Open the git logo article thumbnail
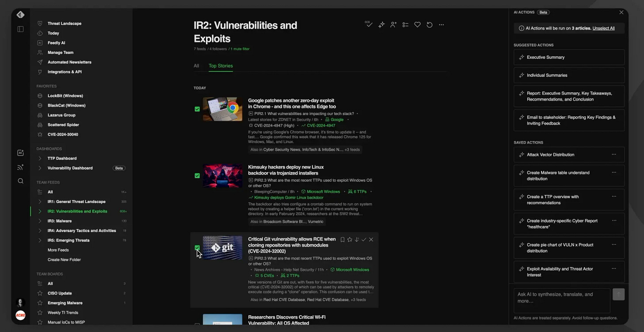Image resolution: width=644 pixels, height=332 pixels. coord(222,248)
